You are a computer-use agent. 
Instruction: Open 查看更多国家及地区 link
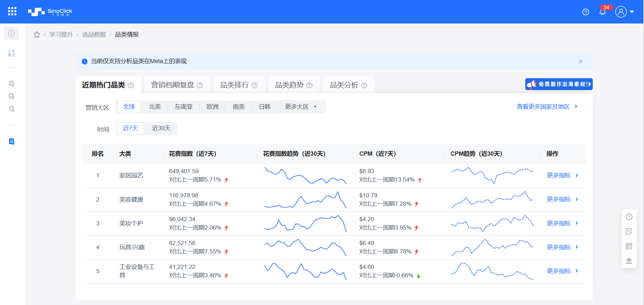[x=547, y=107]
